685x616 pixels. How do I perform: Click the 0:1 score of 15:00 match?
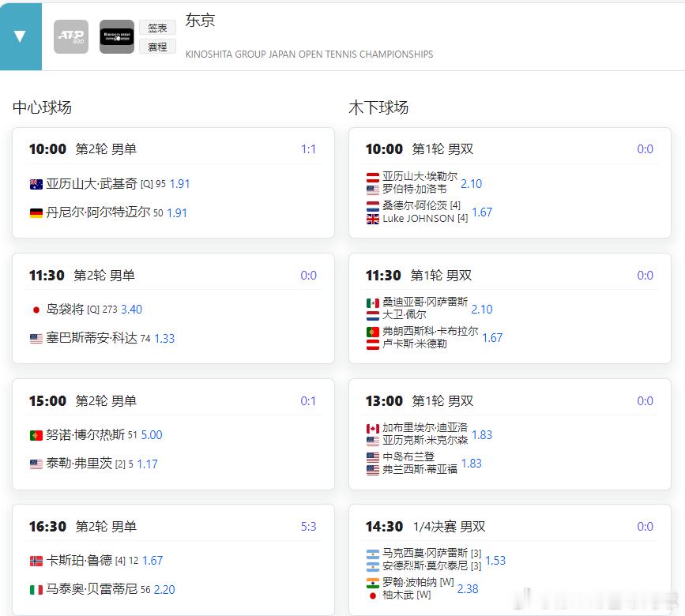(x=308, y=401)
